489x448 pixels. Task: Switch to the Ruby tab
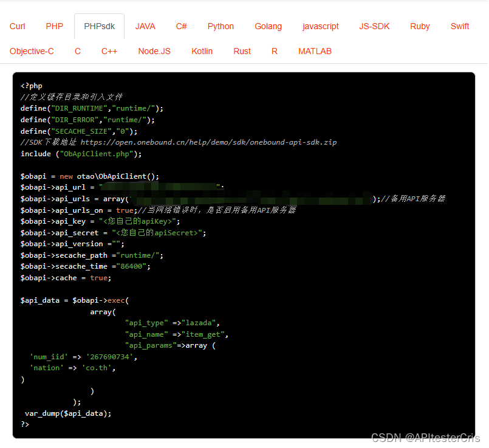pos(420,26)
